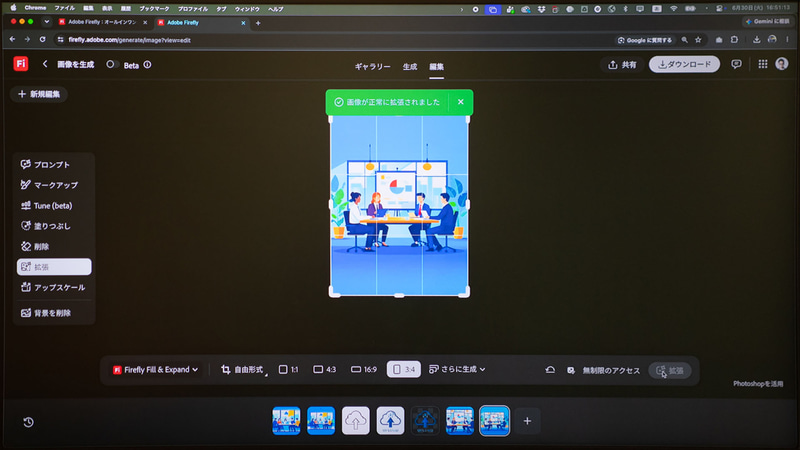Image resolution: width=800 pixels, height=450 pixels.
Task: Click the undo arrow in bottom toolbar
Action: [x=550, y=370]
